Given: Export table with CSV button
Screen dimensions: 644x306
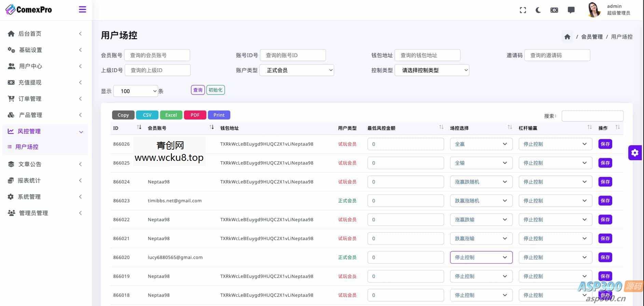Looking at the screenshot, I should coord(147,115).
